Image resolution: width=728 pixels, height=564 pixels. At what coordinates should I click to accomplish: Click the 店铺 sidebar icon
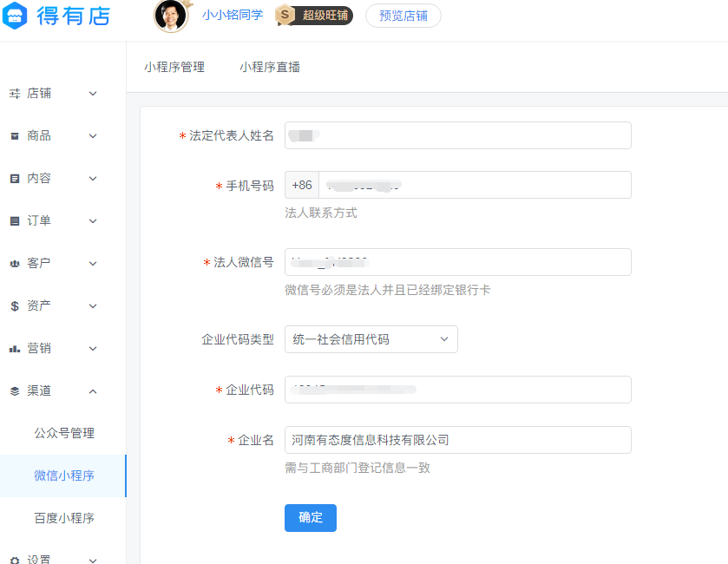(15, 93)
